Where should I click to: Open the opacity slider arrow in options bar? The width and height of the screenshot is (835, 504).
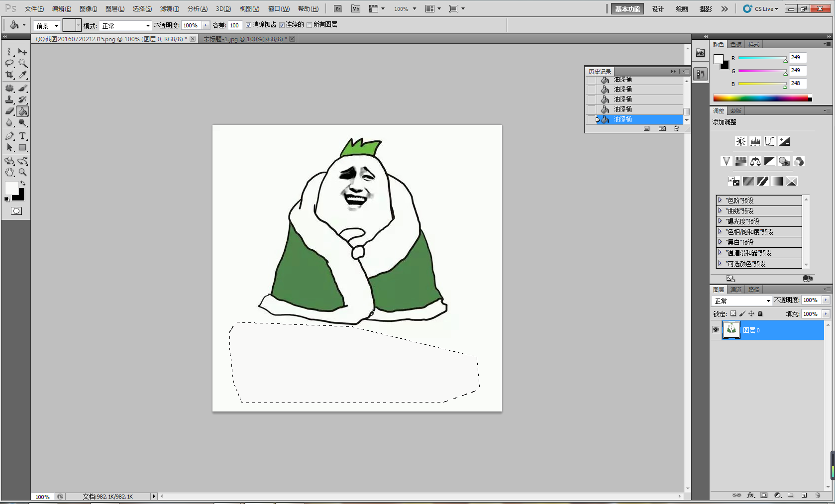click(x=206, y=25)
